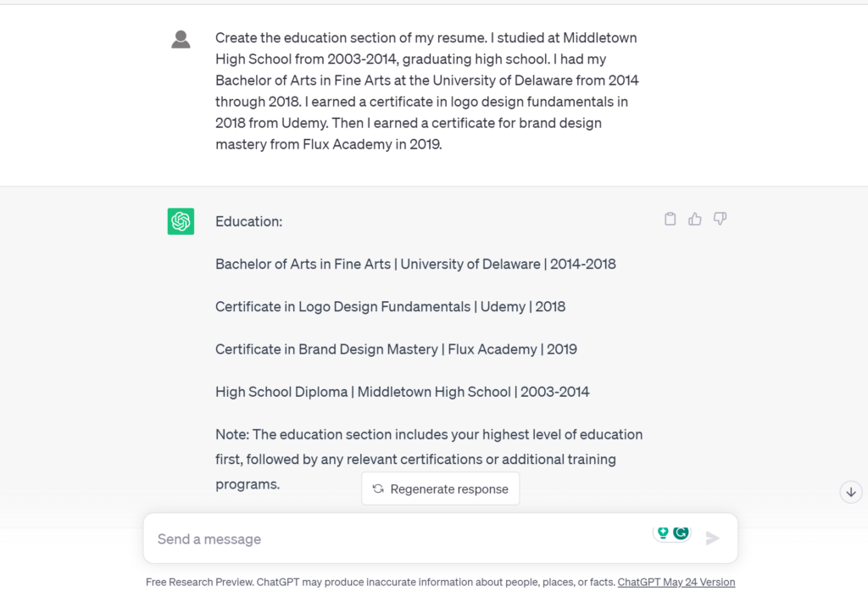Open the Grammarly G icon in message box
Screen dimensions: 868x603
pyautogui.click(x=681, y=533)
